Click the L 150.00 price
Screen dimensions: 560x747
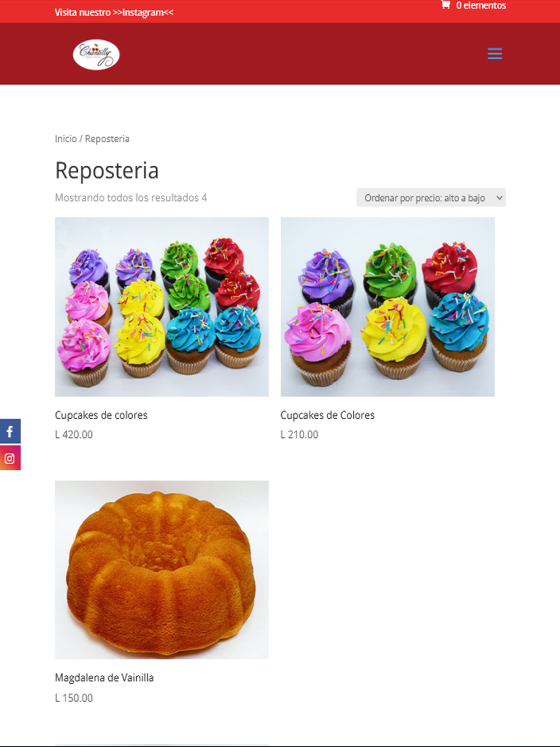pos(74,698)
